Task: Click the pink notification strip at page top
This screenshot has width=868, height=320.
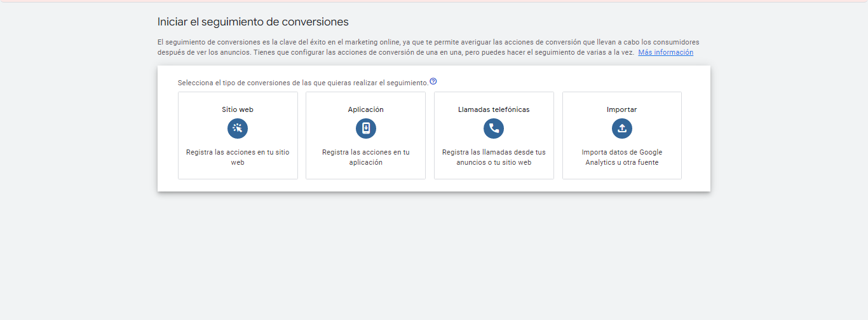Action: coord(434,1)
